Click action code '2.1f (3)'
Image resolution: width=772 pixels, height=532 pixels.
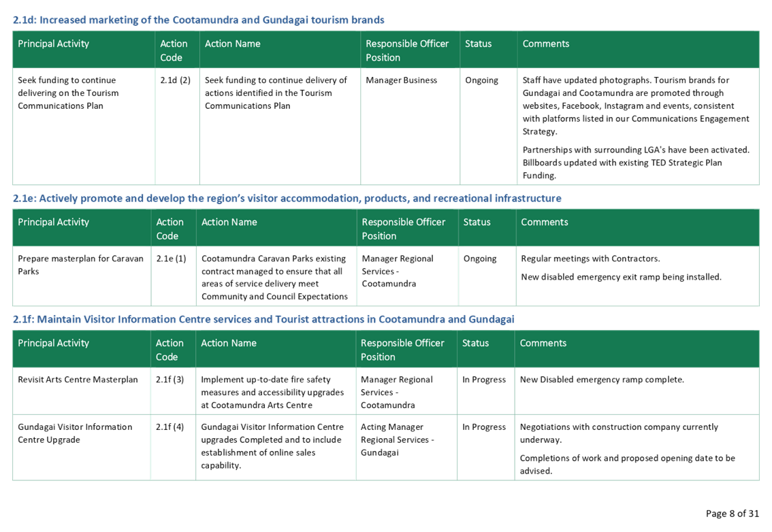(x=170, y=380)
